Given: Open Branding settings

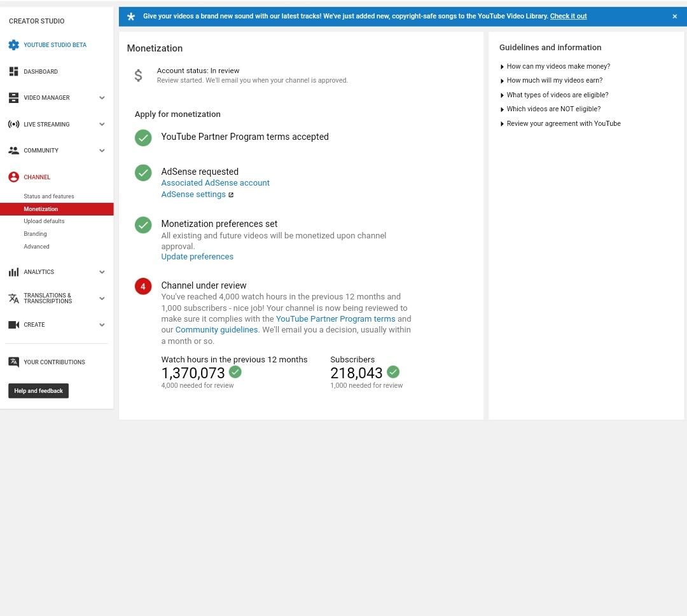Looking at the screenshot, I should click(x=35, y=234).
